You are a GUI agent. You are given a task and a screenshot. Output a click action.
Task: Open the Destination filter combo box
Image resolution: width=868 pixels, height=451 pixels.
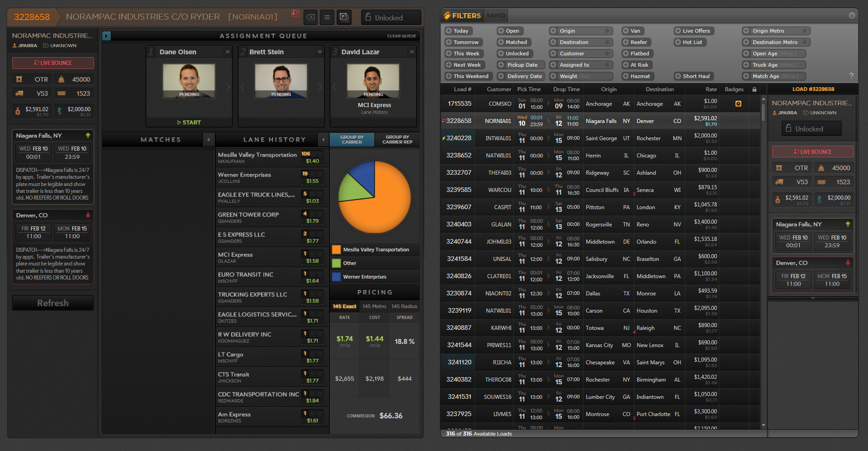[581, 42]
